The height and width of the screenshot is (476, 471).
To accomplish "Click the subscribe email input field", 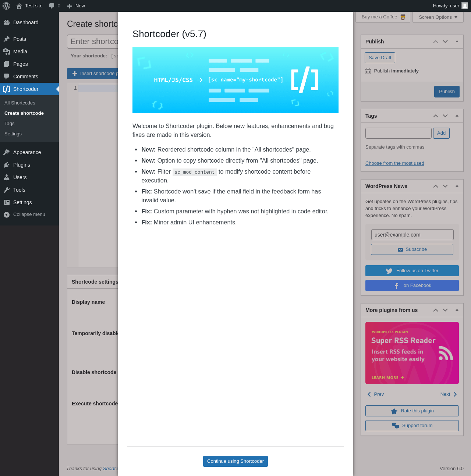I will pos(412,235).
